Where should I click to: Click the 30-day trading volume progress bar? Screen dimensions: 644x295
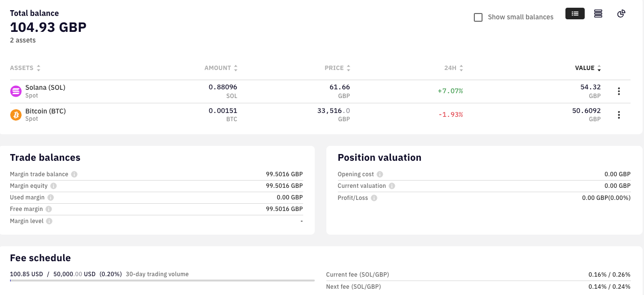162,281
